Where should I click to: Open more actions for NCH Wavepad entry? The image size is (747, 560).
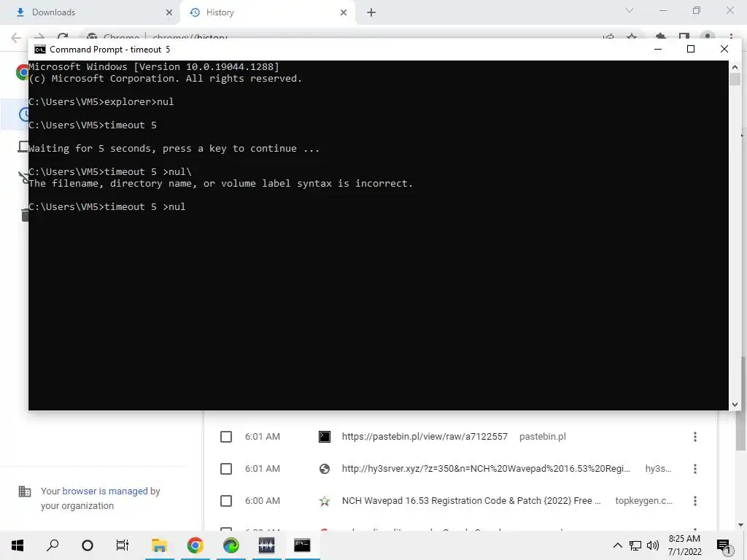pyautogui.click(x=695, y=501)
